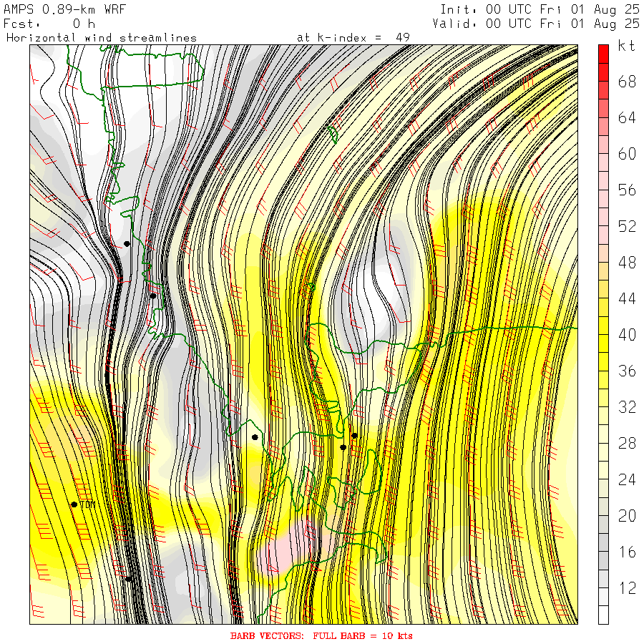Click the black station dot beside TDM

coord(74,504)
